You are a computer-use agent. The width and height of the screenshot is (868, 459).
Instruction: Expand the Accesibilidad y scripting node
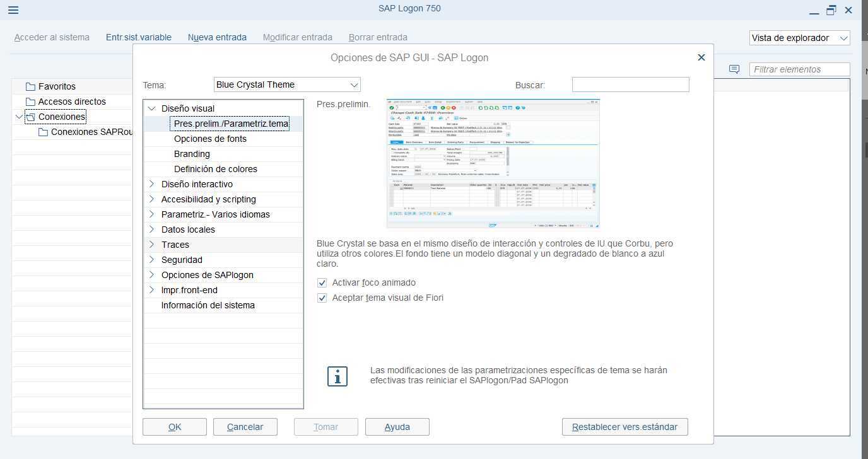(151, 199)
